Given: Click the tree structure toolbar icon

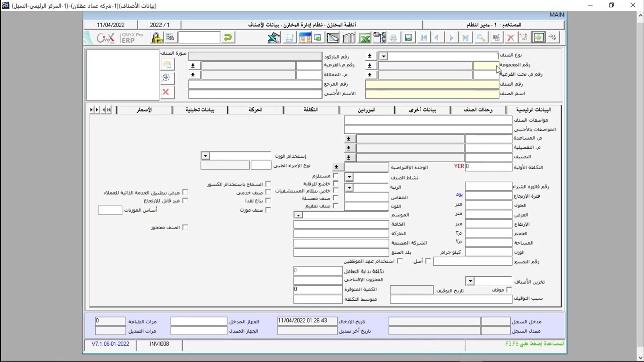Looking at the screenshot, I should pyautogui.click(x=379, y=38).
